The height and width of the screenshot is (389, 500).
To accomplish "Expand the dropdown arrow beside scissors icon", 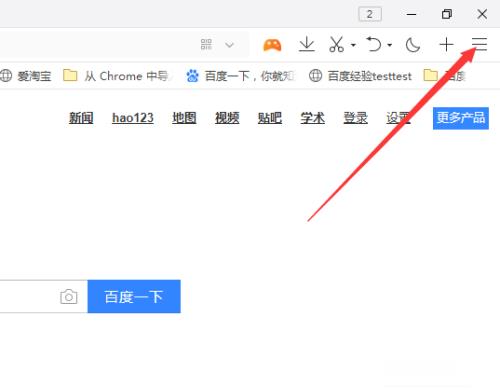I will 353,45.
